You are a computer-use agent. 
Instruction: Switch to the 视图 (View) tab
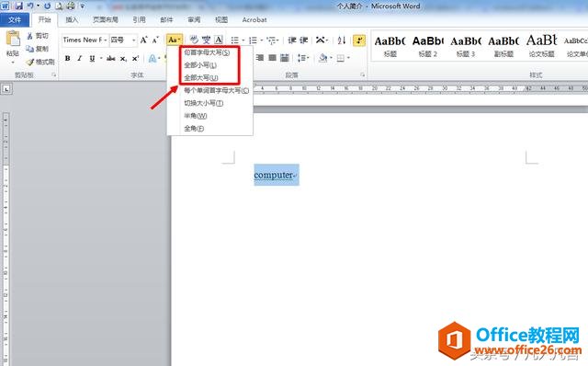pyautogui.click(x=221, y=20)
